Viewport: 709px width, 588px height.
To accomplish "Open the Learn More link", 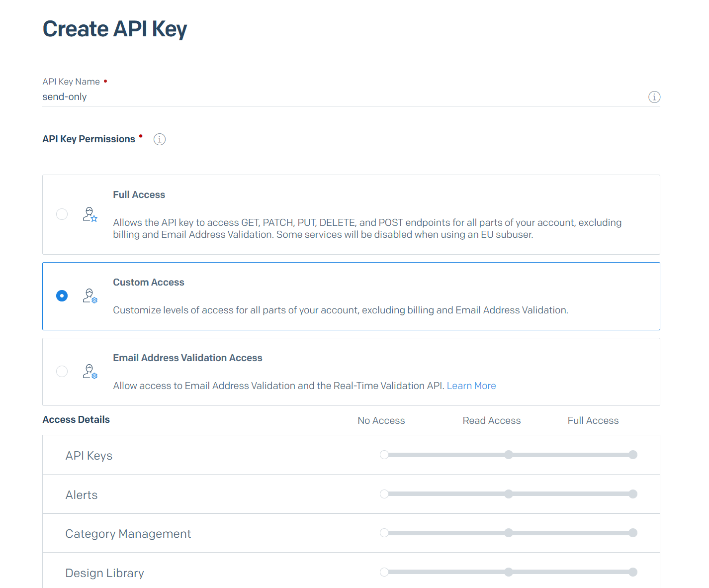I will point(471,386).
